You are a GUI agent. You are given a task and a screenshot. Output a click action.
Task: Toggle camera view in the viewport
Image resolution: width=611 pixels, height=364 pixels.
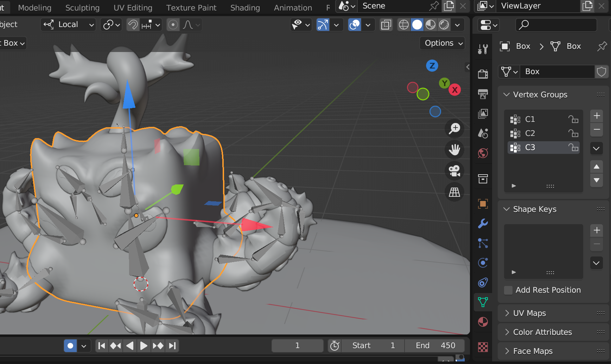454,171
